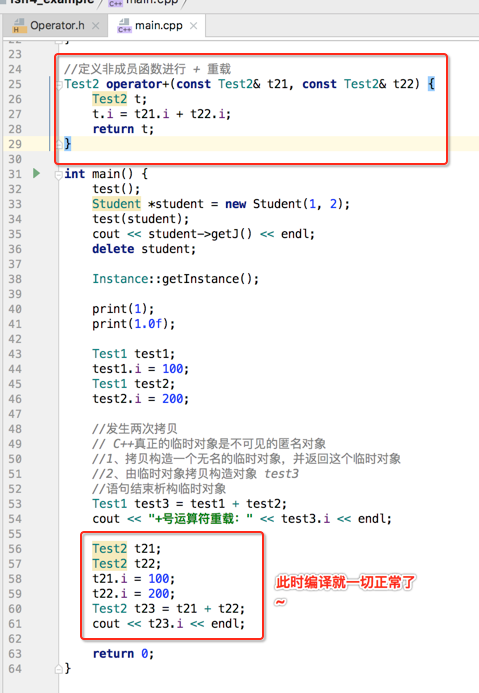
Task: Click the '//语句结束析构临时对象' comment
Action: [159, 489]
